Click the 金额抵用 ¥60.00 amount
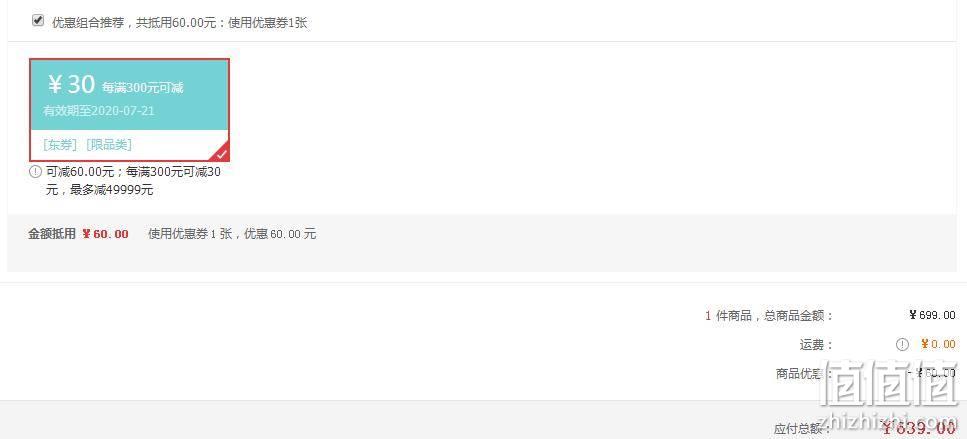This screenshot has width=967, height=439. [x=105, y=234]
